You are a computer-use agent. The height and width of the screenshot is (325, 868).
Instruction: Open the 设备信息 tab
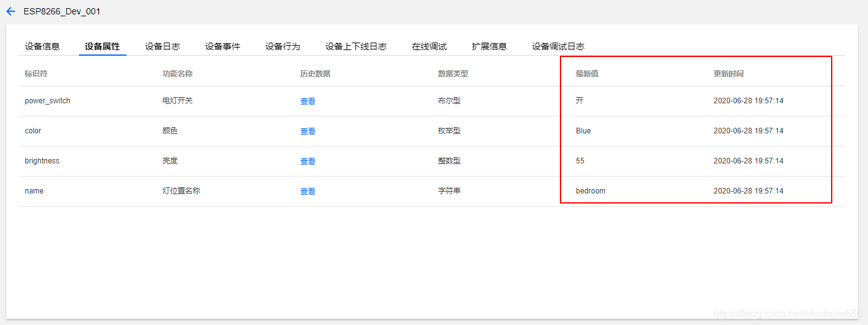pyautogui.click(x=42, y=46)
